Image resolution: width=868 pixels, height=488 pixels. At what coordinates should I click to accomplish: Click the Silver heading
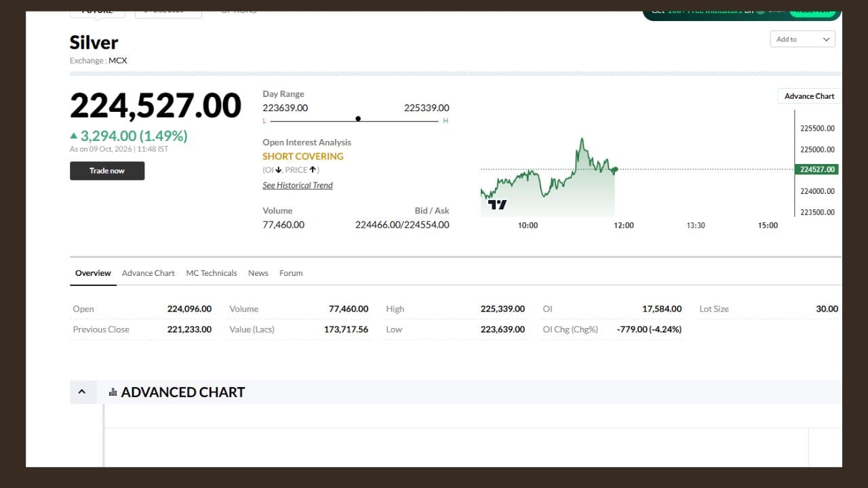click(x=94, y=43)
